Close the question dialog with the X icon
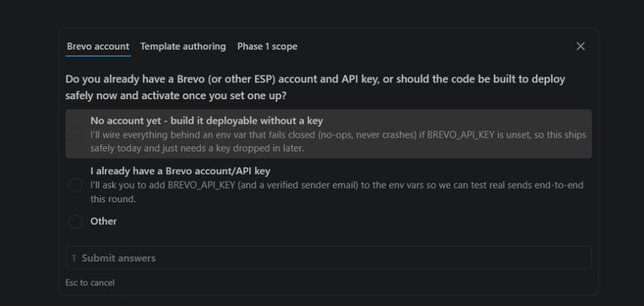 (580, 46)
